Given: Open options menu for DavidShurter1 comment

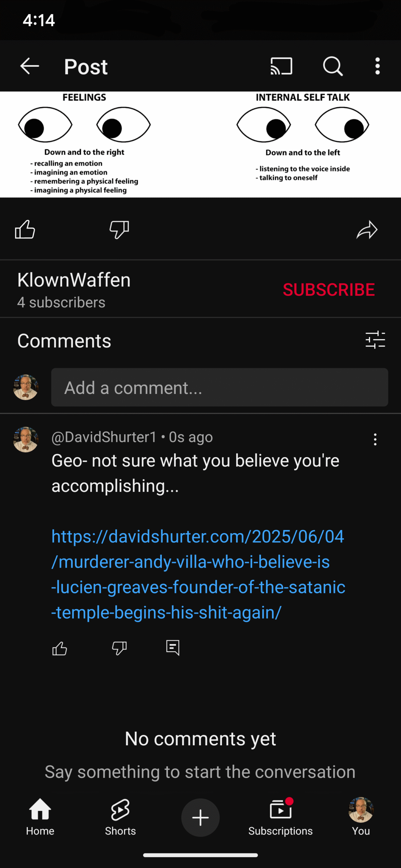Looking at the screenshot, I should [x=375, y=439].
